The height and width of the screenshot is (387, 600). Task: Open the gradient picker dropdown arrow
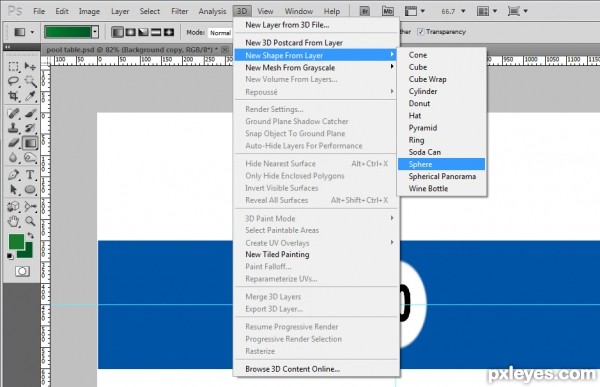95,32
